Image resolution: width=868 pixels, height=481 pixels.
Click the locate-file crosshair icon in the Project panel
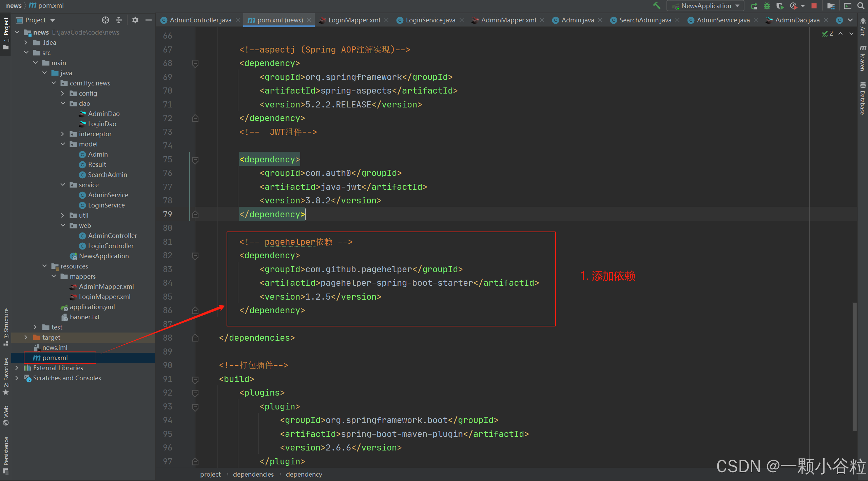click(x=105, y=20)
